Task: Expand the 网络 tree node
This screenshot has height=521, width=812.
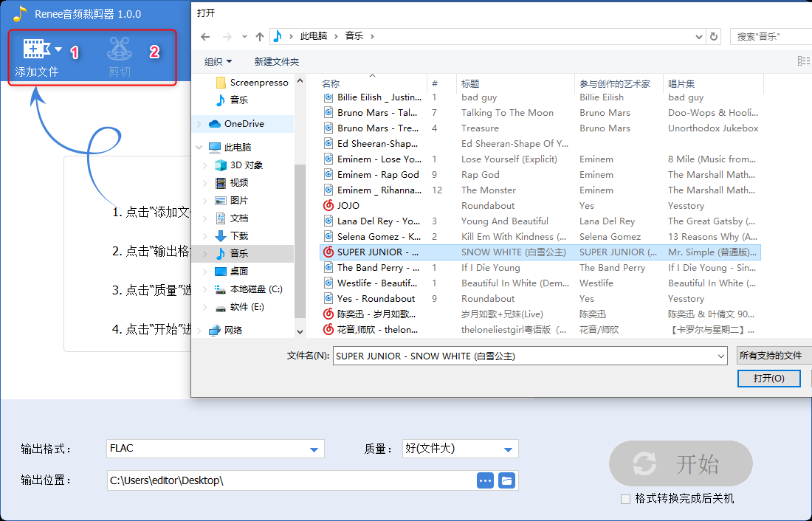Action: click(x=199, y=331)
